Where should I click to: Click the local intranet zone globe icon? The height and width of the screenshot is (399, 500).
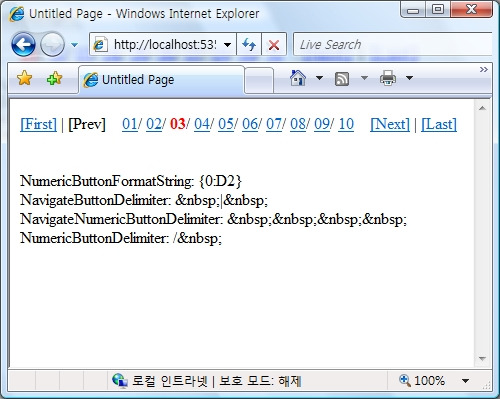(x=120, y=380)
